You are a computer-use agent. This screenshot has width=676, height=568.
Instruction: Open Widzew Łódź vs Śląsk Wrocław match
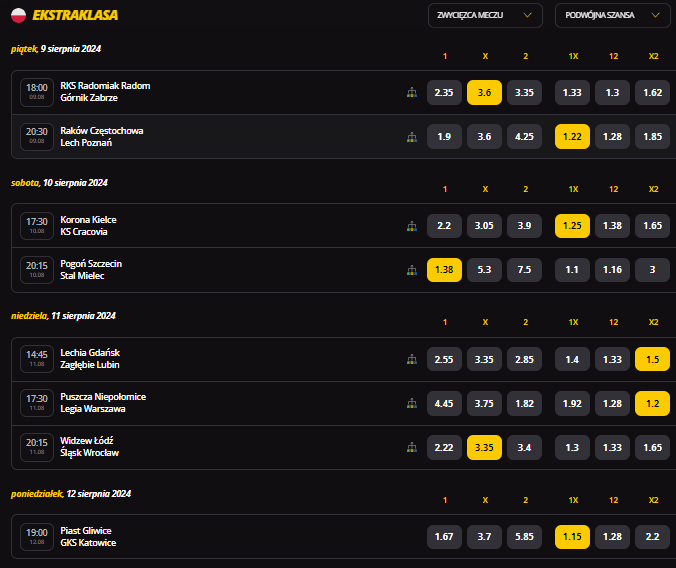pyautogui.click(x=89, y=447)
